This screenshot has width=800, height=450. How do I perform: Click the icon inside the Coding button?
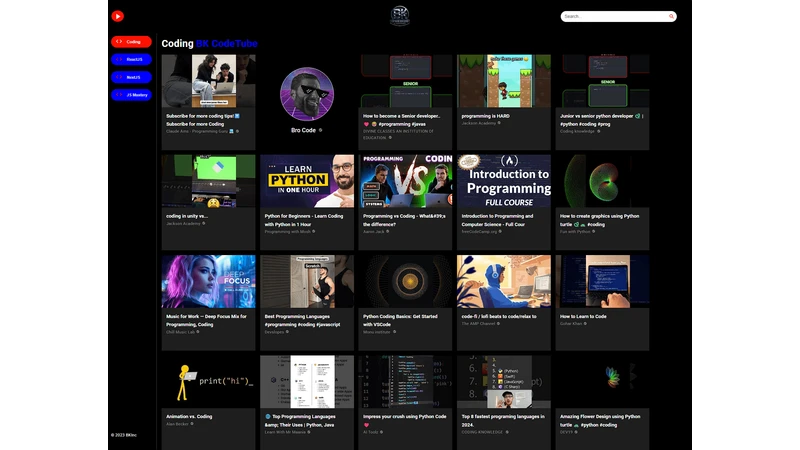(x=118, y=42)
